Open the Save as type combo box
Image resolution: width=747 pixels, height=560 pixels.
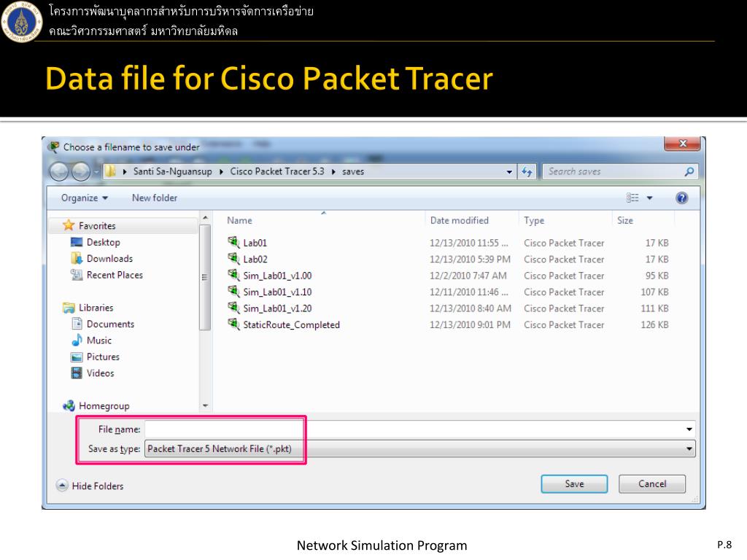tap(419, 448)
